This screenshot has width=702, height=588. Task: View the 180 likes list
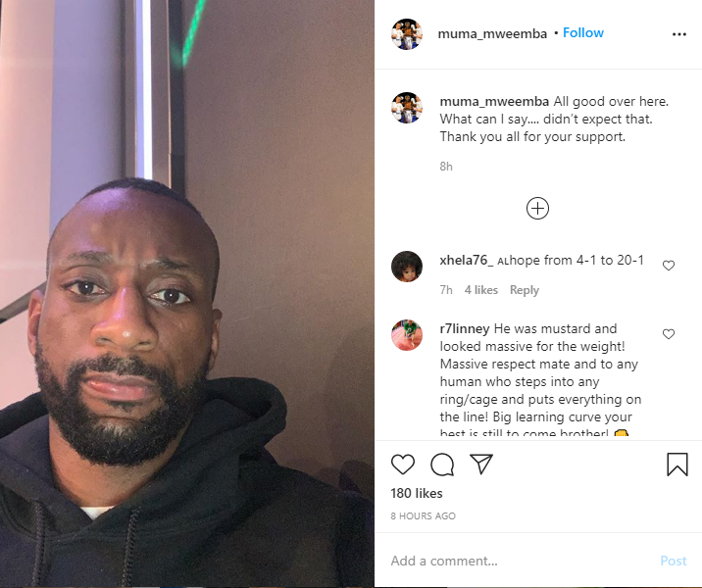[x=417, y=493]
